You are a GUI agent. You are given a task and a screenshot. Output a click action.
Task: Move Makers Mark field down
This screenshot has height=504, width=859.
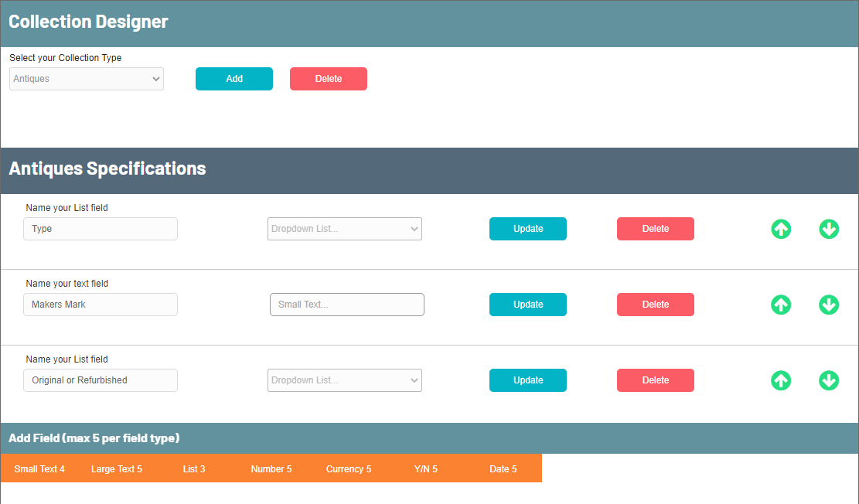tap(829, 305)
